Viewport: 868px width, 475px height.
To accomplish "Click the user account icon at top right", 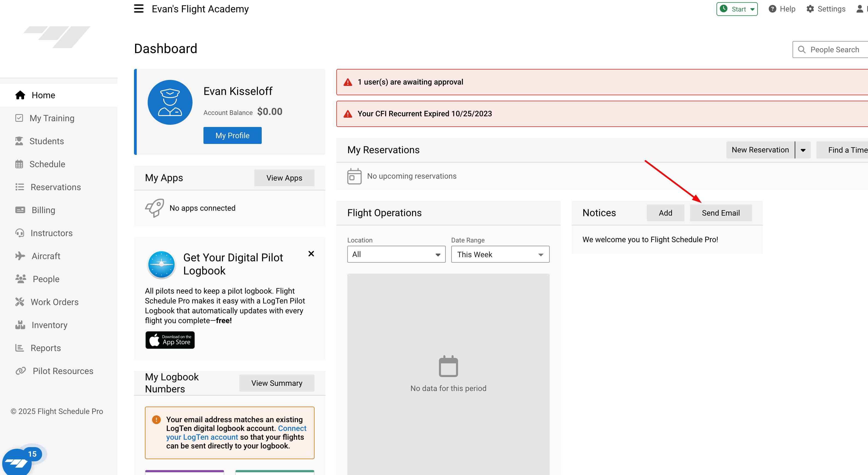I will click(x=860, y=9).
